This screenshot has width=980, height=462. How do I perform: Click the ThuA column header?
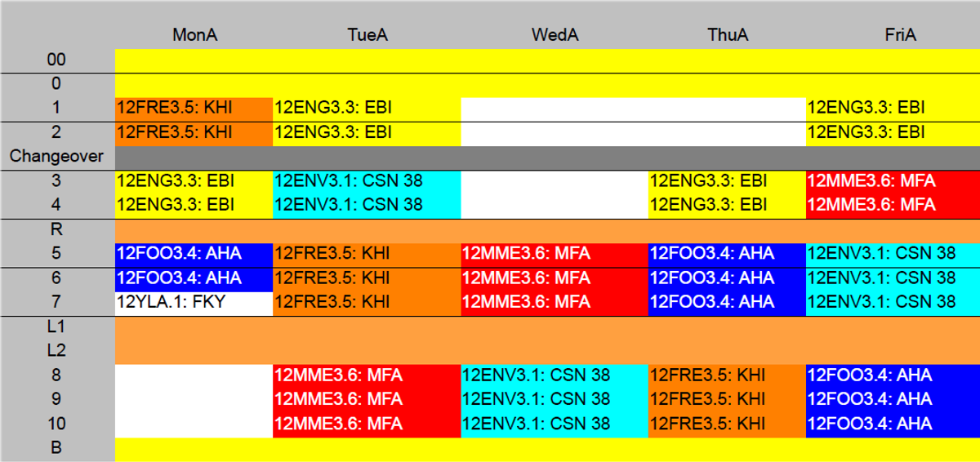(x=727, y=35)
